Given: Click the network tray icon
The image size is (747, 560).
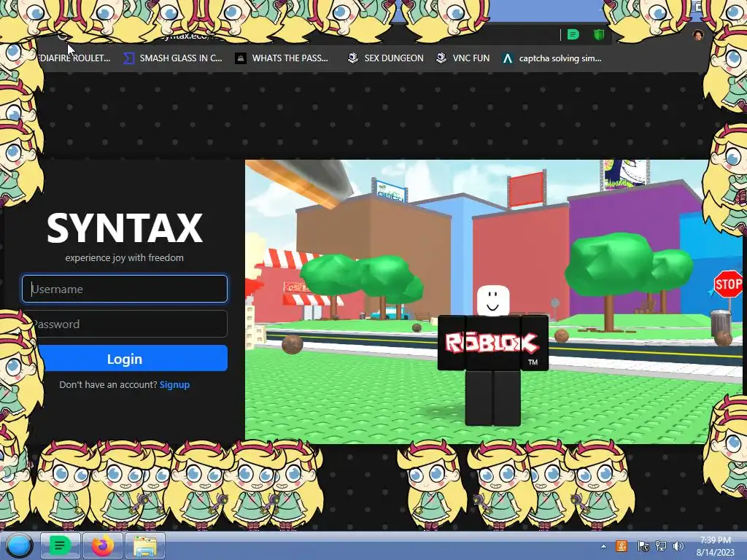Looking at the screenshot, I should pos(661,546).
